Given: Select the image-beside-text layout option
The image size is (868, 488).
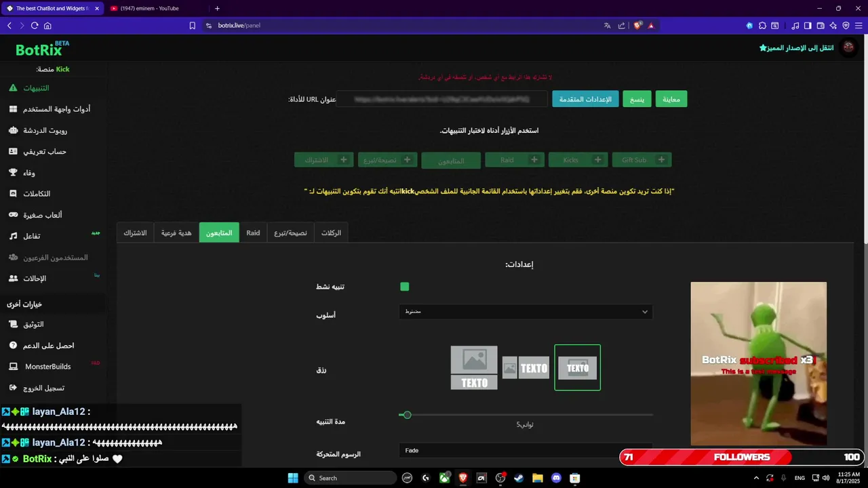Looking at the screenshot, I should [526, 368].
